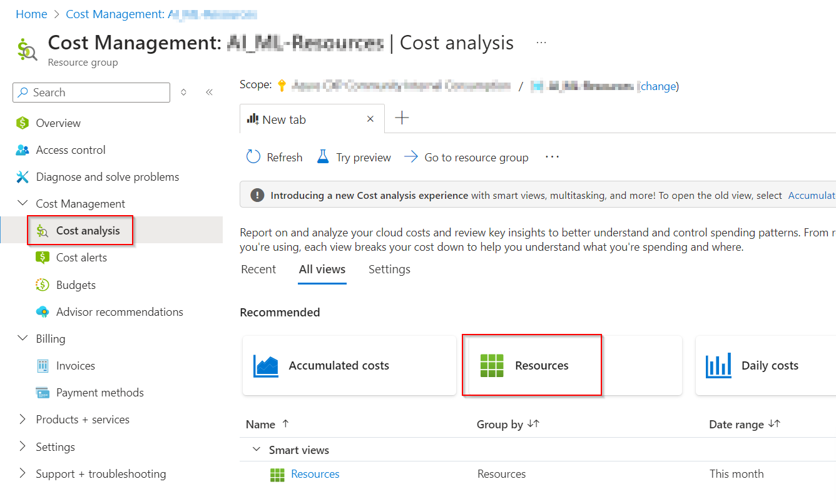Open Budgets page
The width and height of the screenshot is (836, 504).
point(76,285)
